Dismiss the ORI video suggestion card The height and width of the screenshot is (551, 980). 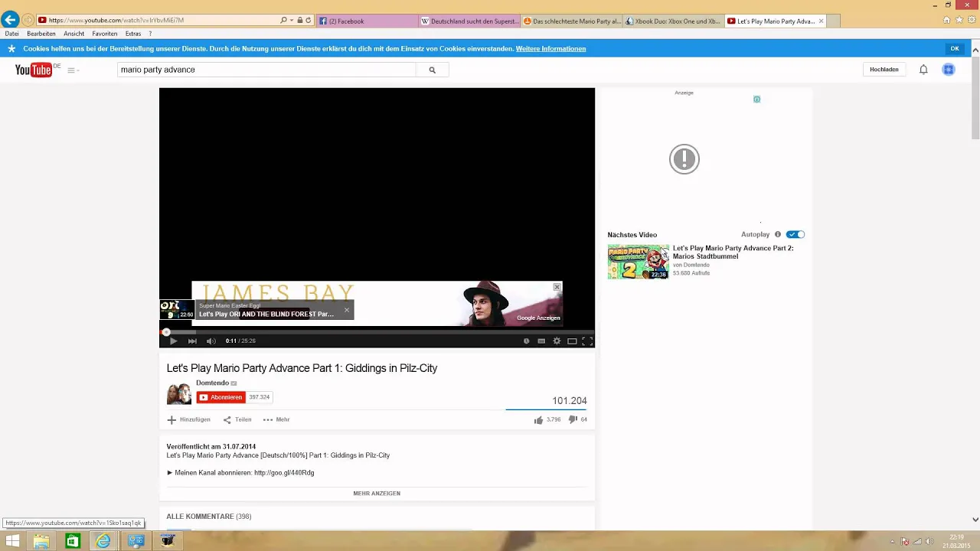[347, 310]
